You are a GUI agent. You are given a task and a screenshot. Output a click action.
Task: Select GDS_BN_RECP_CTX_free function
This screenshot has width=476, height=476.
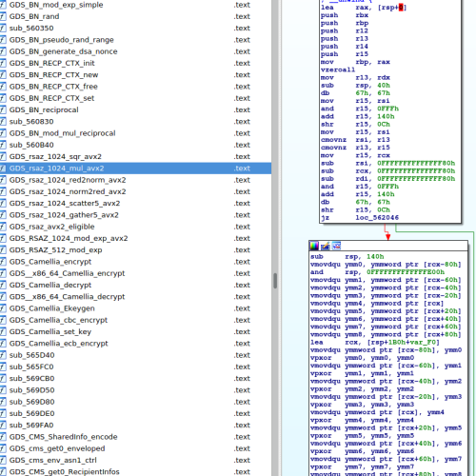pos(135,87)
